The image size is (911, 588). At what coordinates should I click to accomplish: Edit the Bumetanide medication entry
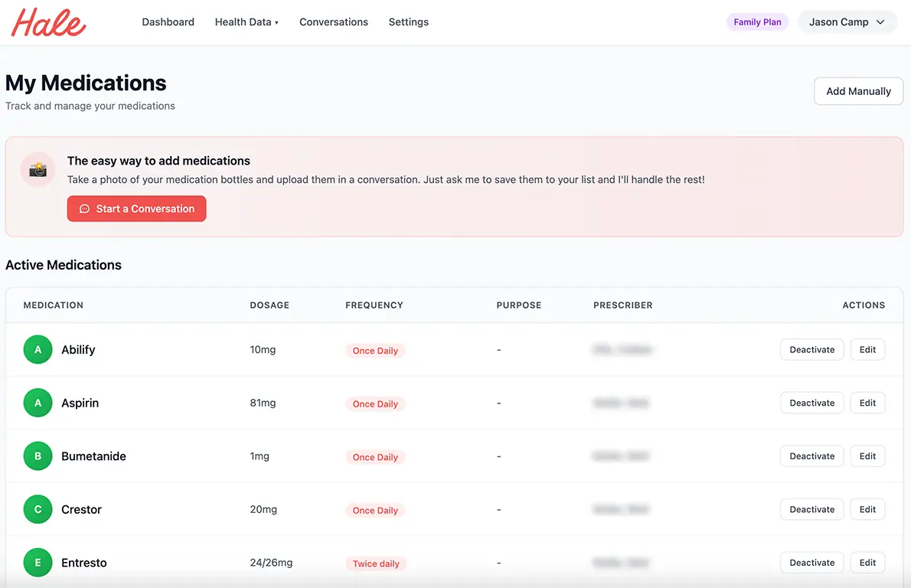pyautogui.click(x=867, y=456)
